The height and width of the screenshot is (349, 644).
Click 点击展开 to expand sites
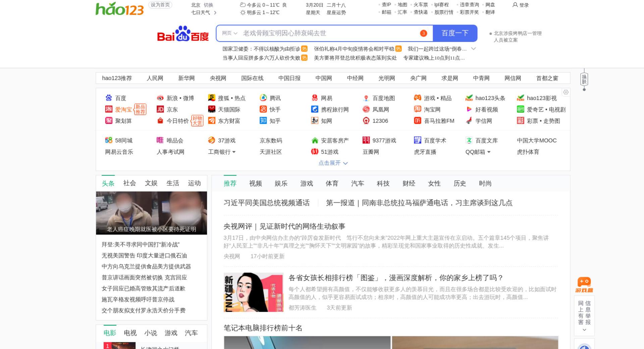tap(333, 163)
